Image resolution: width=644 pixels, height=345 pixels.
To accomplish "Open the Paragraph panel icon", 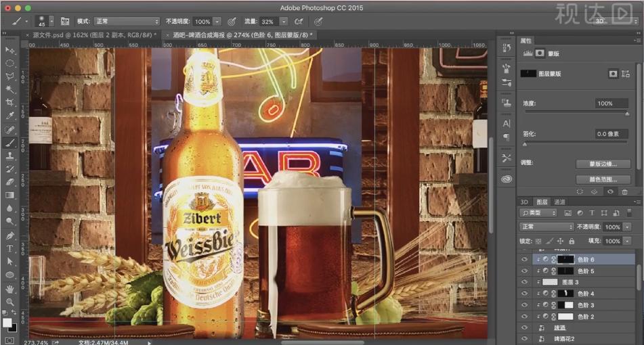I will pyautogui.click(x=507, y=137).
